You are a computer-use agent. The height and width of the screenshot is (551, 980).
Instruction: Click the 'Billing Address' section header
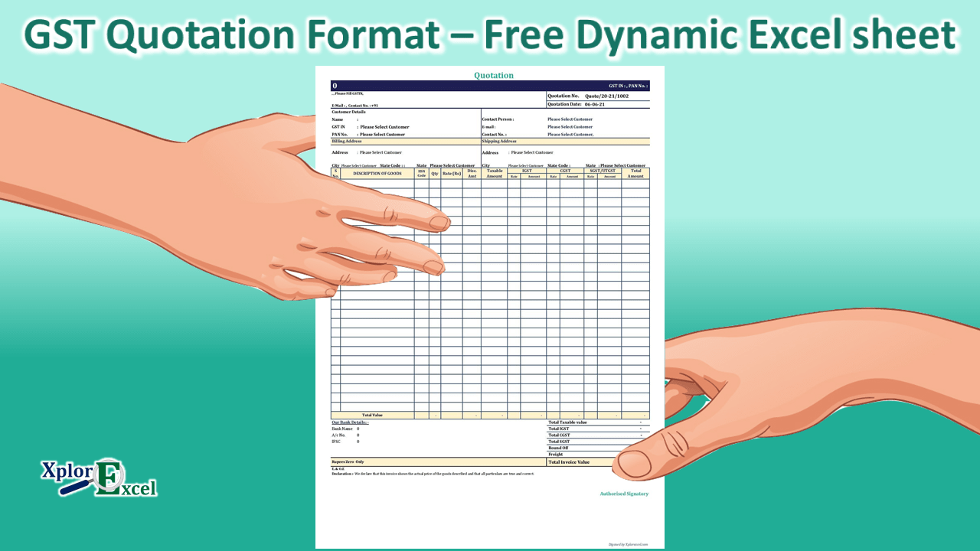coord(406,142)
